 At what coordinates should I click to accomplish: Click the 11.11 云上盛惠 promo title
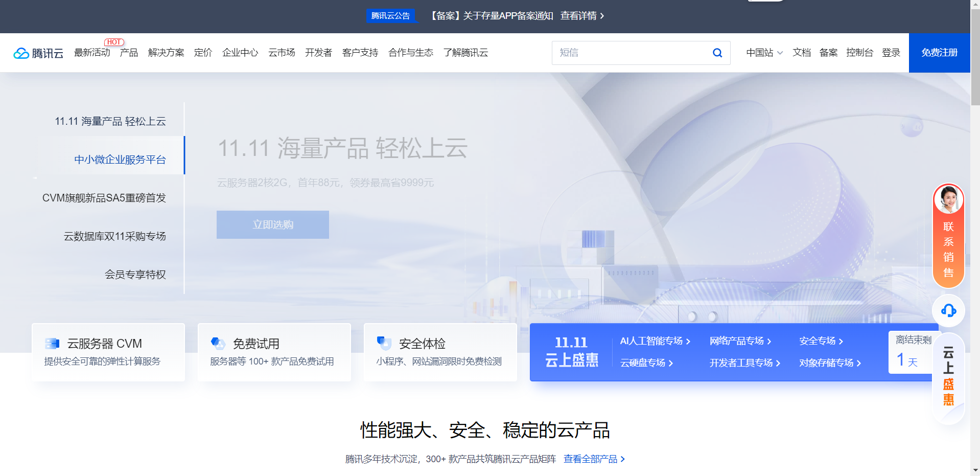pyautogui.click(x=571, y=352)
